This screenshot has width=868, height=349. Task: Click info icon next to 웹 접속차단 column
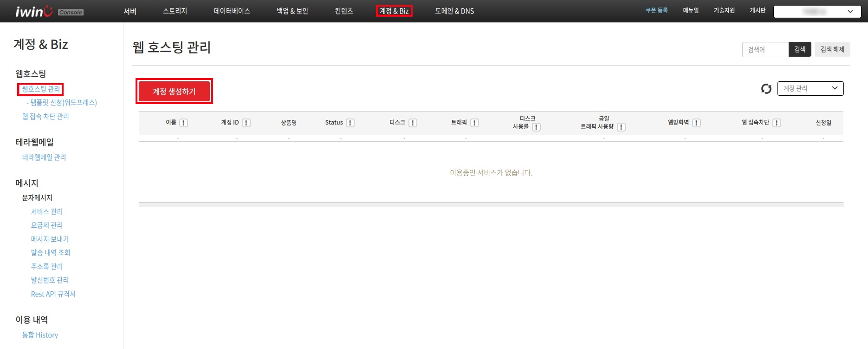point(777,123)
